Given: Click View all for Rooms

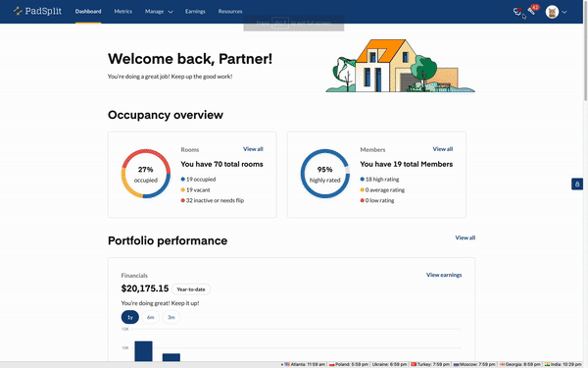Looking at the screenshot, I should (x=253, y=149).
